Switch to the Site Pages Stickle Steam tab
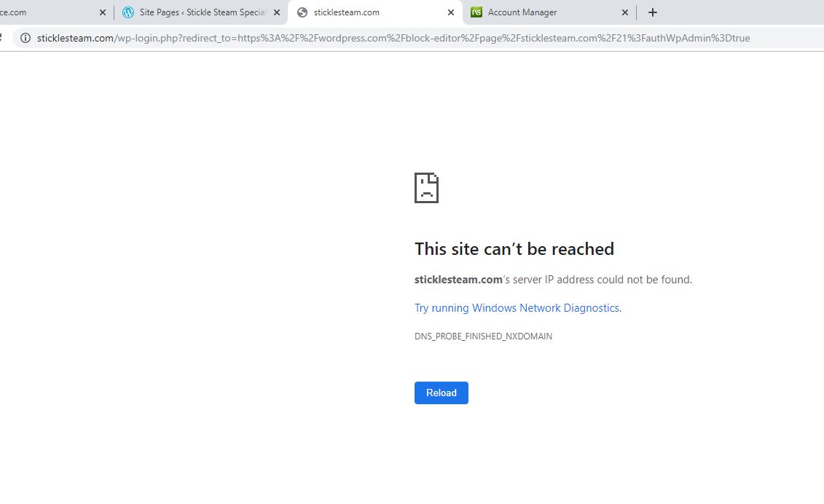The image size is (824, 504). coord(203,12)
